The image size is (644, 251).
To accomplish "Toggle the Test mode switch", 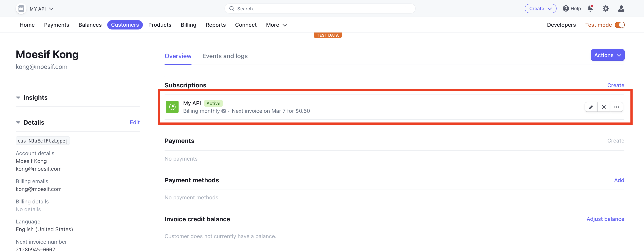I will 619,25.
